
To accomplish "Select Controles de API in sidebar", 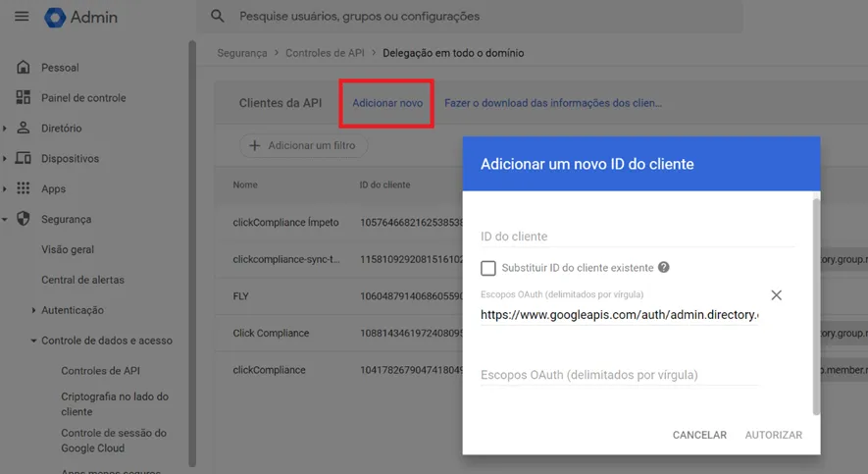I will 100,371.
